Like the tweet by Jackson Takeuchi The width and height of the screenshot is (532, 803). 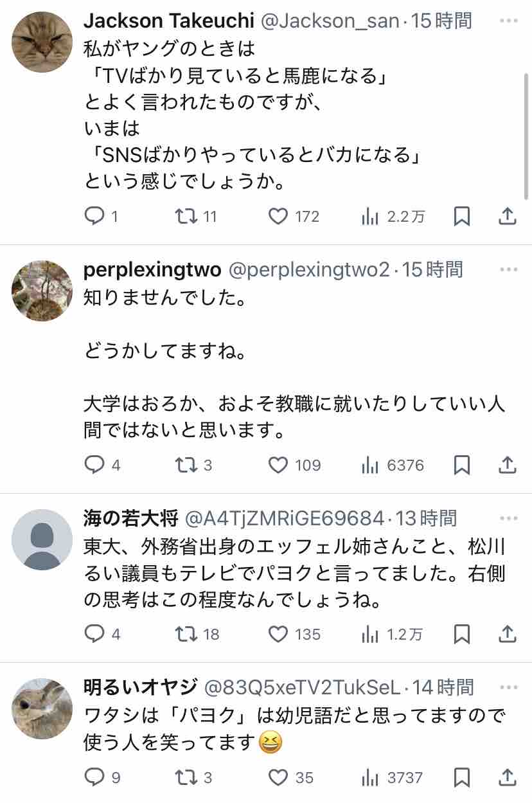pos(278,217)
